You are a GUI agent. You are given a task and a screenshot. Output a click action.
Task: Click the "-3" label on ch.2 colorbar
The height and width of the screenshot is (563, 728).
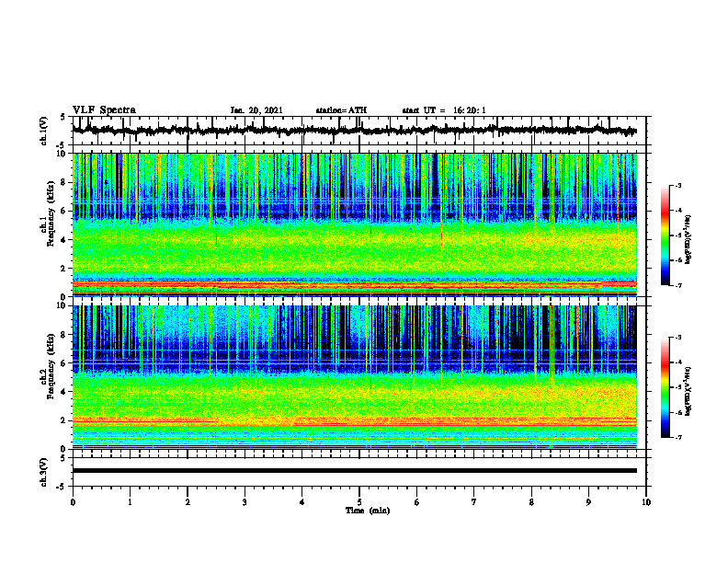tap(677, 338)
